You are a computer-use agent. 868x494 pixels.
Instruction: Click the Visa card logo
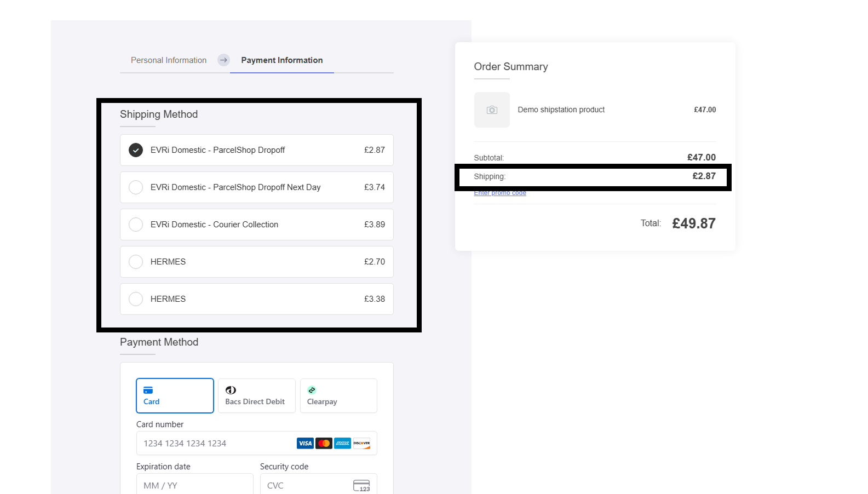click(x=305, y=443)
